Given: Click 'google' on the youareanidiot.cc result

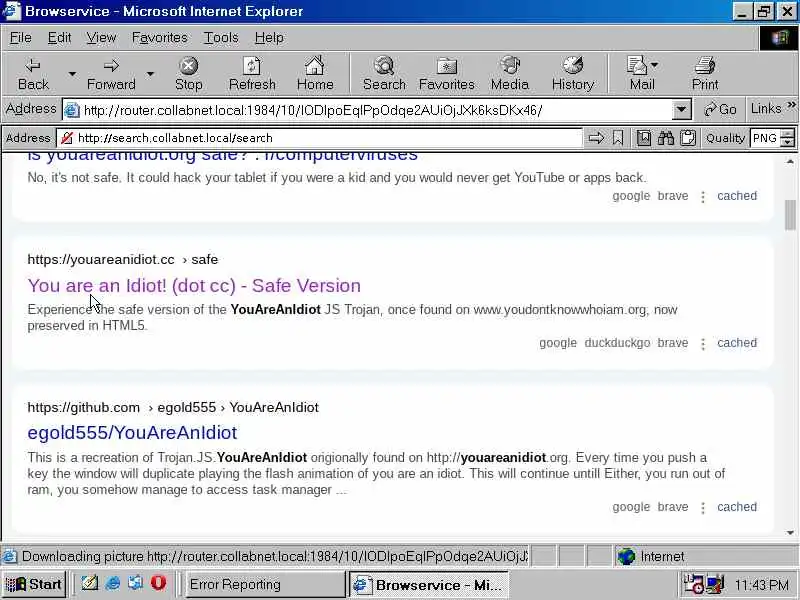Looking at the screenshot, I should 558,343.
